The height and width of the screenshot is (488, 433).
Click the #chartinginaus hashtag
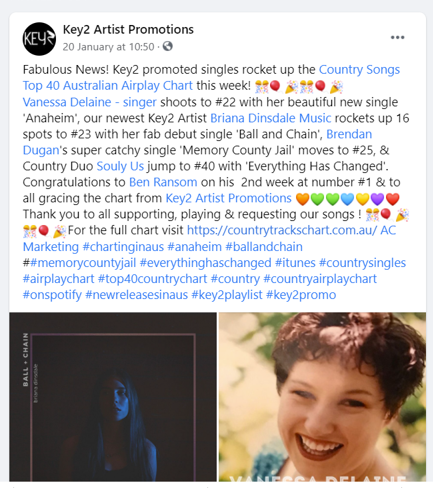(x=123, y=247)
